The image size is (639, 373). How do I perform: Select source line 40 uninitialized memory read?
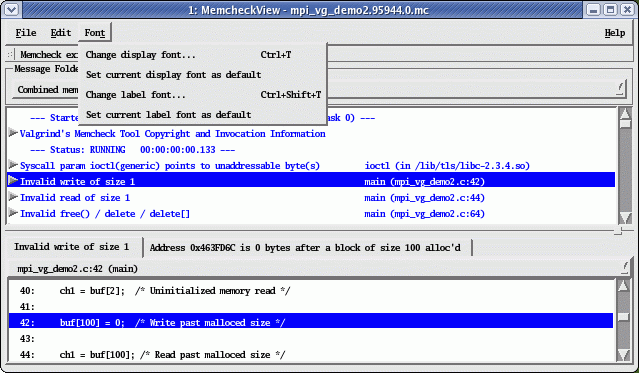(x=311, y=291)
